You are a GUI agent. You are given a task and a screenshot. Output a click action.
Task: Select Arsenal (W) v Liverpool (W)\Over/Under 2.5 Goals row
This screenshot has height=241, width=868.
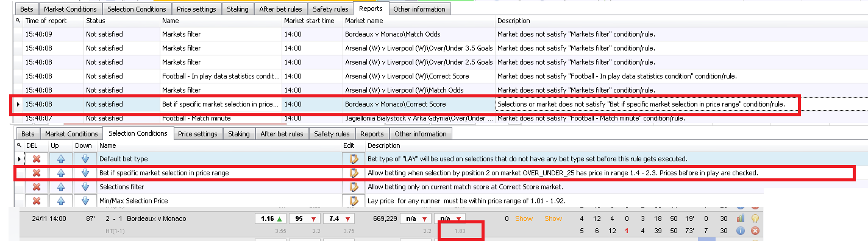(441, 62)
